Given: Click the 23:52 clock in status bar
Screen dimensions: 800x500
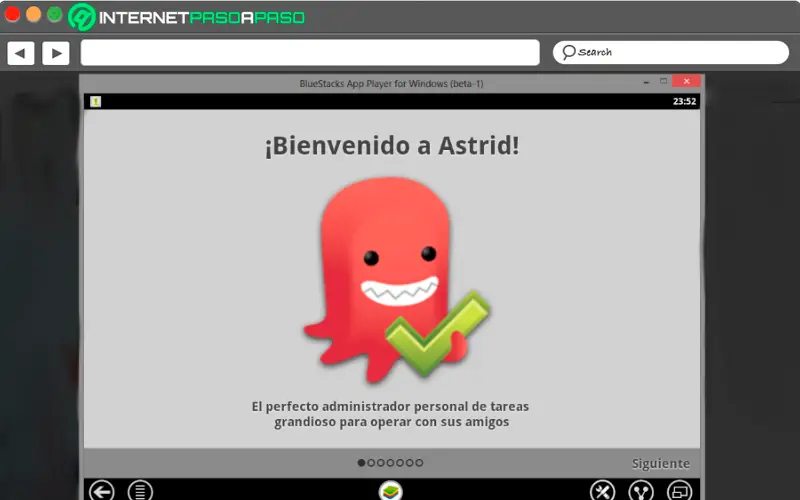Looking at the screenshot, I should click(x=684, y=102).
